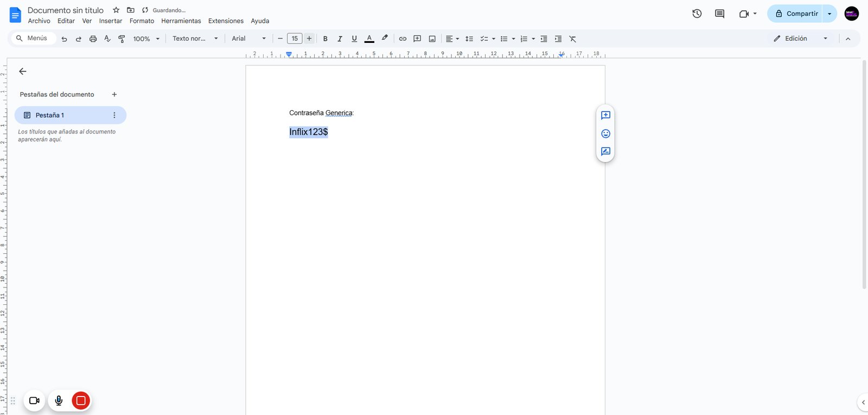Toggle bold formatting
This screenshot has height=415, width=868.
pos(325,39)
